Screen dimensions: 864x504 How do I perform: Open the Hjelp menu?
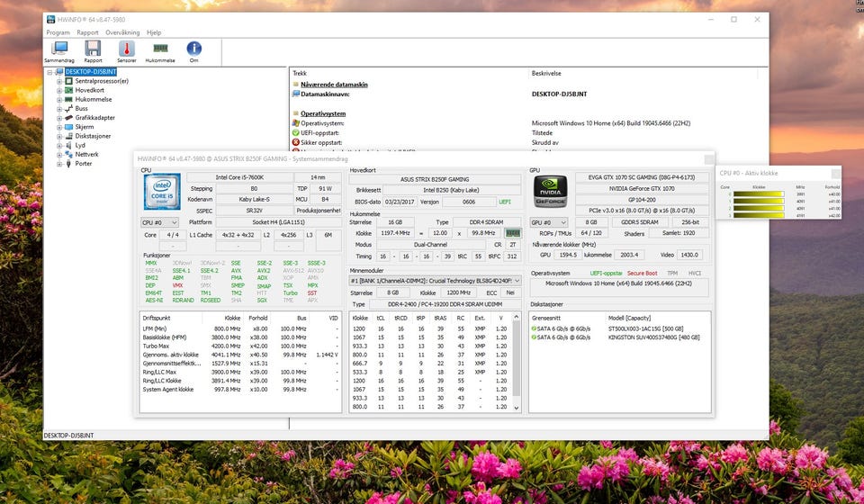(x=154, y=32)
